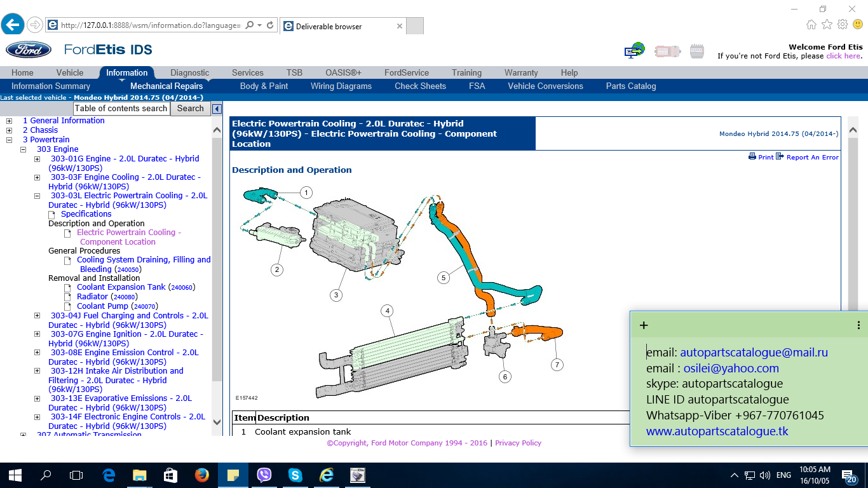Click the browser forward arrow button
The image size is (868, 488).
click(34, 25)
